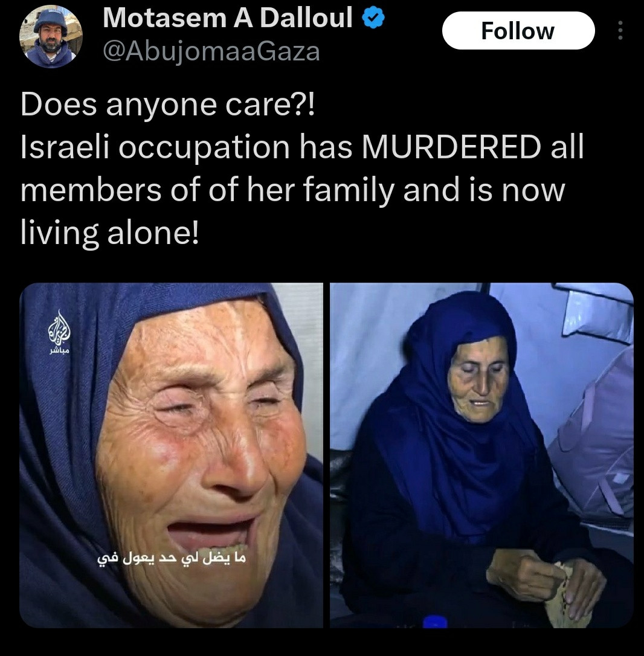Open the @AbujomaaGaza handle link
The image size is (644, 656).
click(211, 52)
